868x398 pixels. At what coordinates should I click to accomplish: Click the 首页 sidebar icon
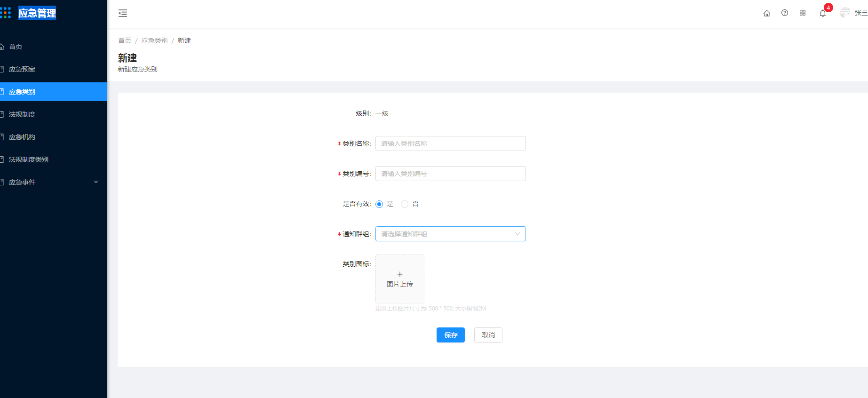coord(2,47)
